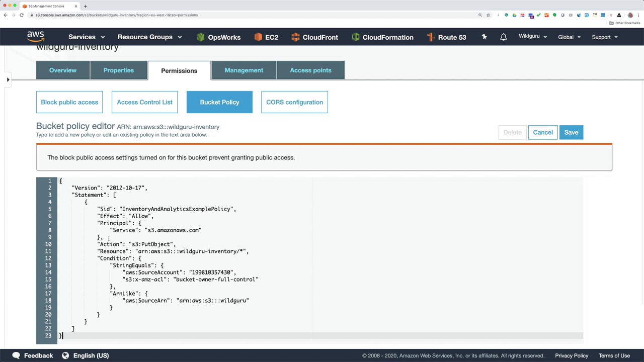This screenshot has width=644, height=362.
Task: Click the browser address bar URL
Action: tap(117, 15)
